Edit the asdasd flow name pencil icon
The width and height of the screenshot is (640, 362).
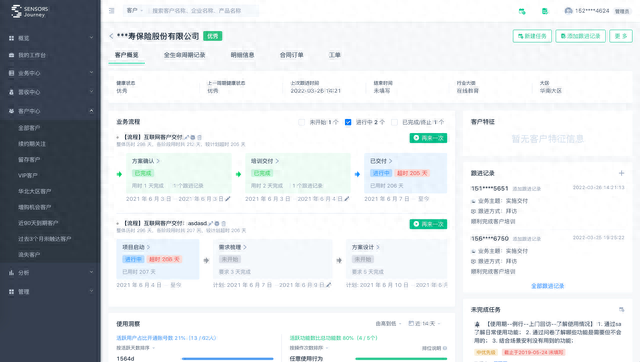[x=211, y=223]
